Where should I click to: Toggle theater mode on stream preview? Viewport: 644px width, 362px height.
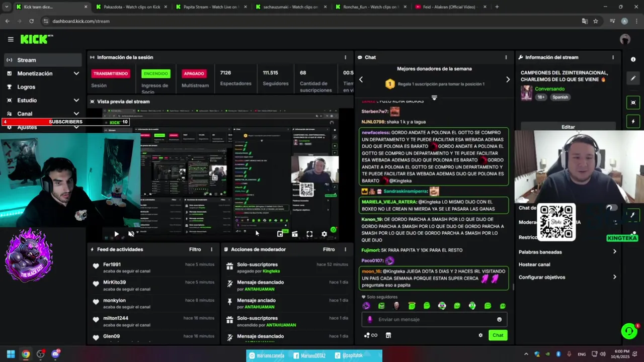295,234
